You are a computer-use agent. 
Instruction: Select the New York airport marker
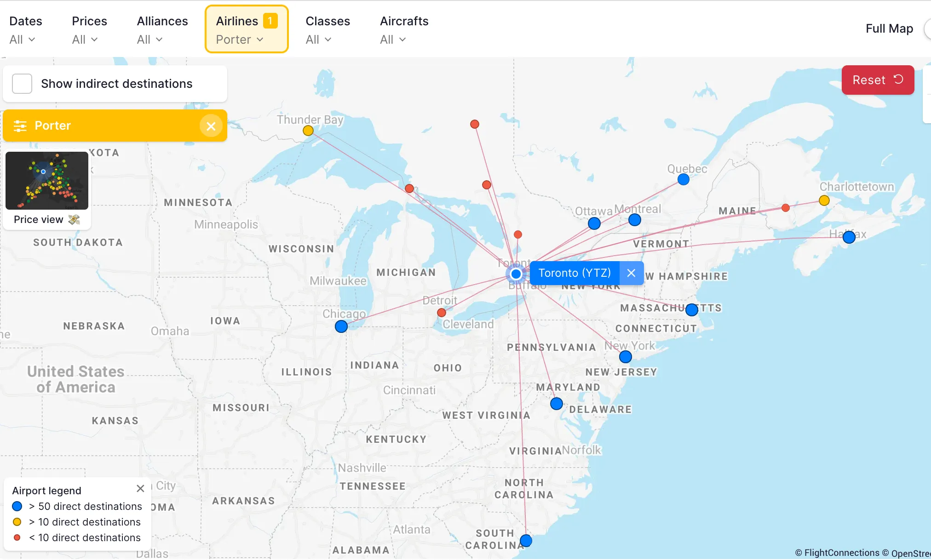pos(626,357)
